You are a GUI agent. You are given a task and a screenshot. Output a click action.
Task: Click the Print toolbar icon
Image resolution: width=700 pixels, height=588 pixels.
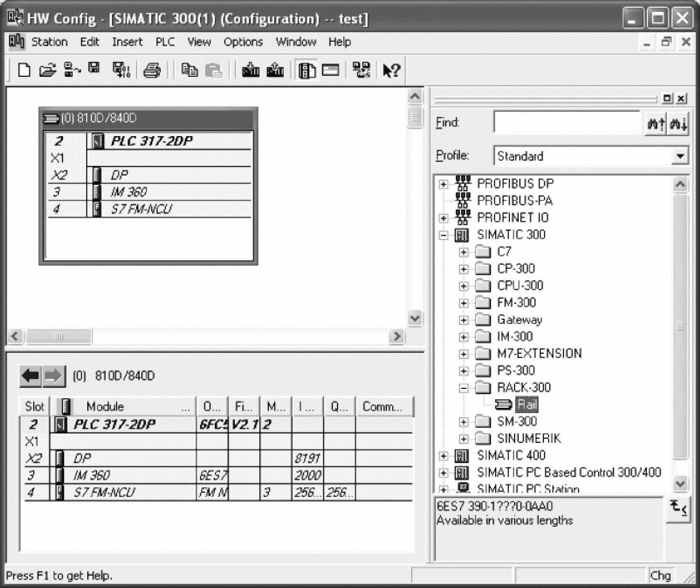(x=152, y=70)
